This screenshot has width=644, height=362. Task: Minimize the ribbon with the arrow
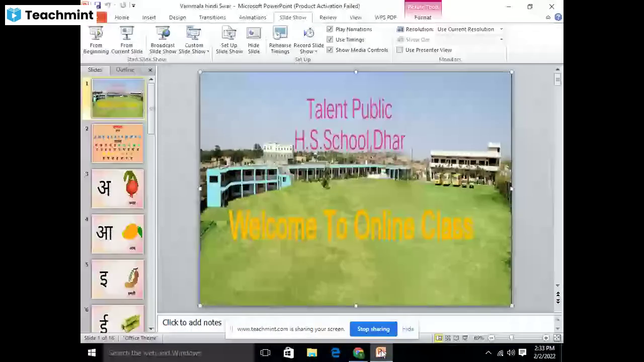(x=548, y=18)
